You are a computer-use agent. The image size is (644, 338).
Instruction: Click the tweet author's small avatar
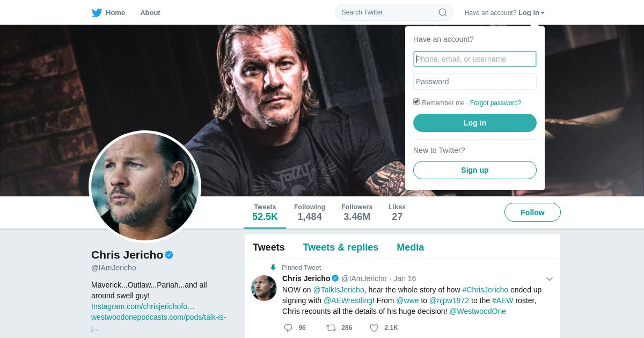264,288
